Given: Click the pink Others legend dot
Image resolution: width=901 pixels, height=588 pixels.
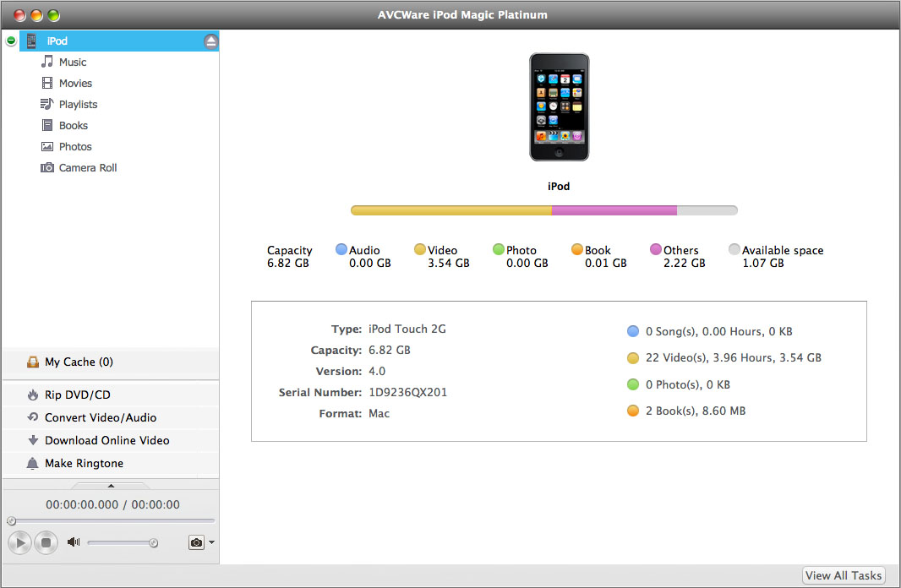Looking at the screenshot, I should 656,249.
